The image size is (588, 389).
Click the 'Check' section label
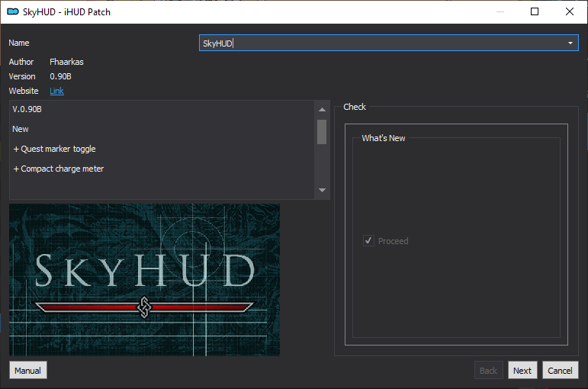point(355,107)
